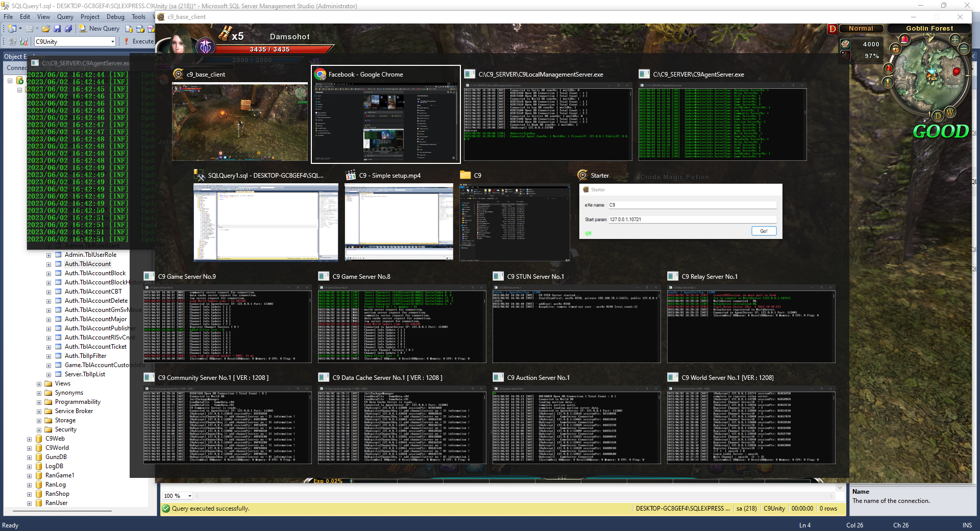This screenshot has height=531, width=980.
Task: Click the C9Web database icon
Action: [x=39, y=439]
